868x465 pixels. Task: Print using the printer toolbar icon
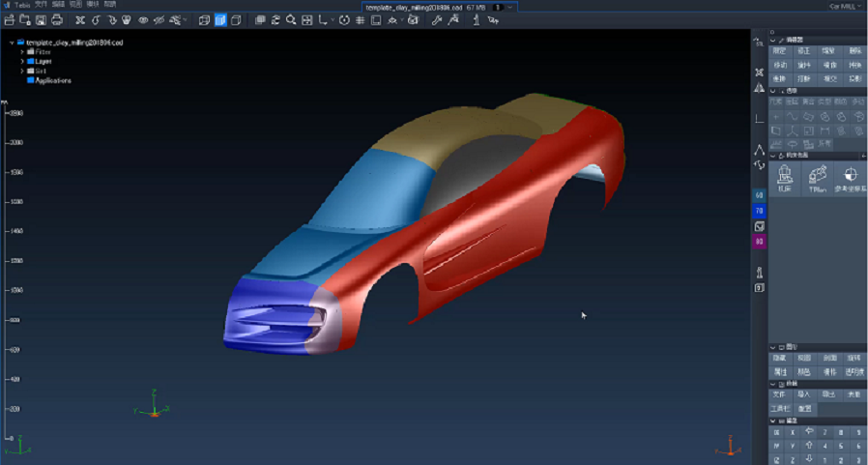point(56,20)
